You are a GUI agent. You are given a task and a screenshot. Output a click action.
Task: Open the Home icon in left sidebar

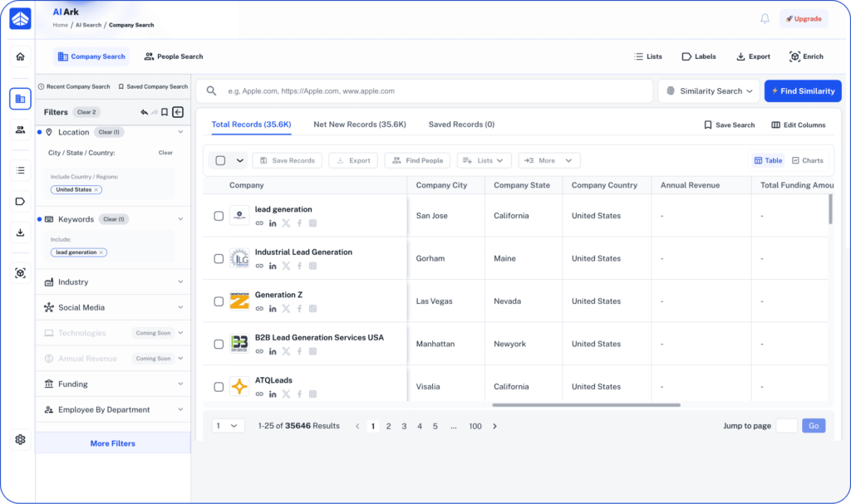coord(18,56)
